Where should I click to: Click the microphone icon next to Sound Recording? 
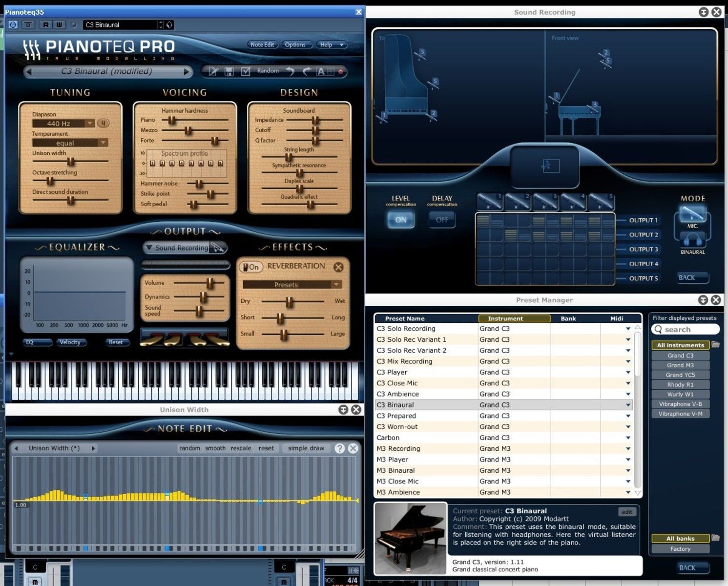click(x=218, y=248)
